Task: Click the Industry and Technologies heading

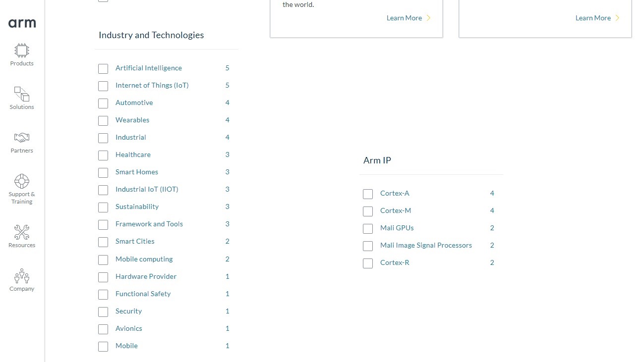Action: click(x=151, y=35)
